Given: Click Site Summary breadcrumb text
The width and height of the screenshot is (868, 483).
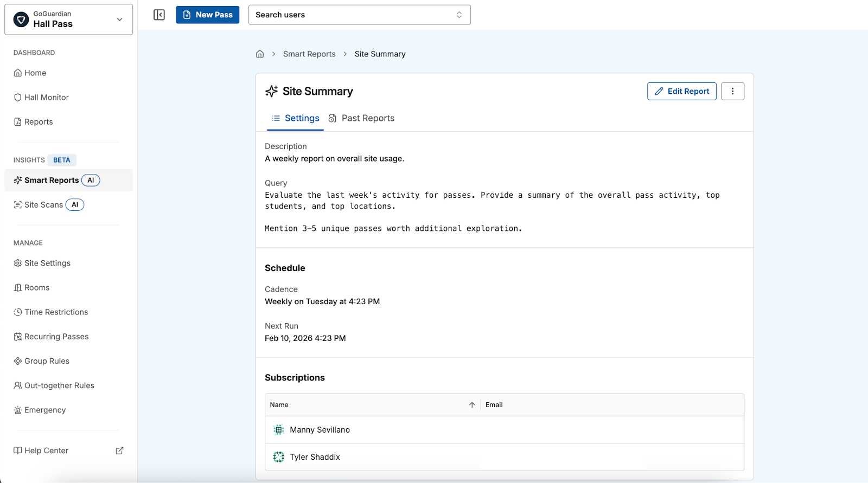Looking at the screenshot, I should (x=380, y=54).
